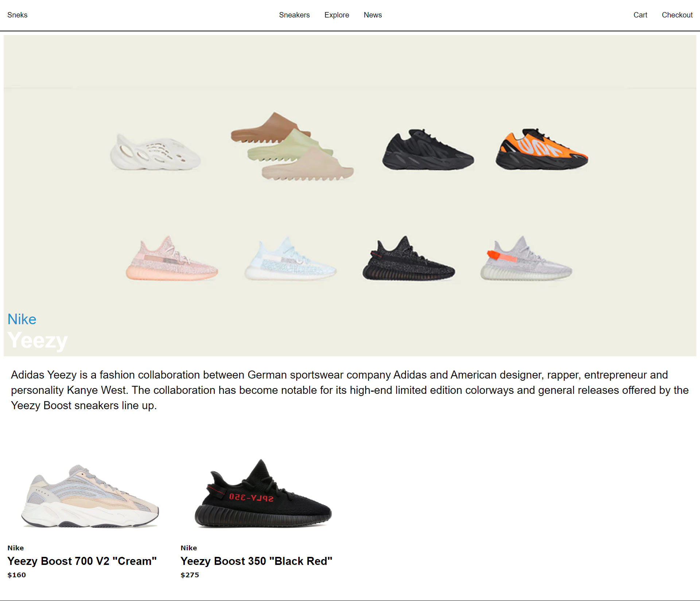
Task: Click the Yeezy collection banner title
Action: tap(37, 340)
